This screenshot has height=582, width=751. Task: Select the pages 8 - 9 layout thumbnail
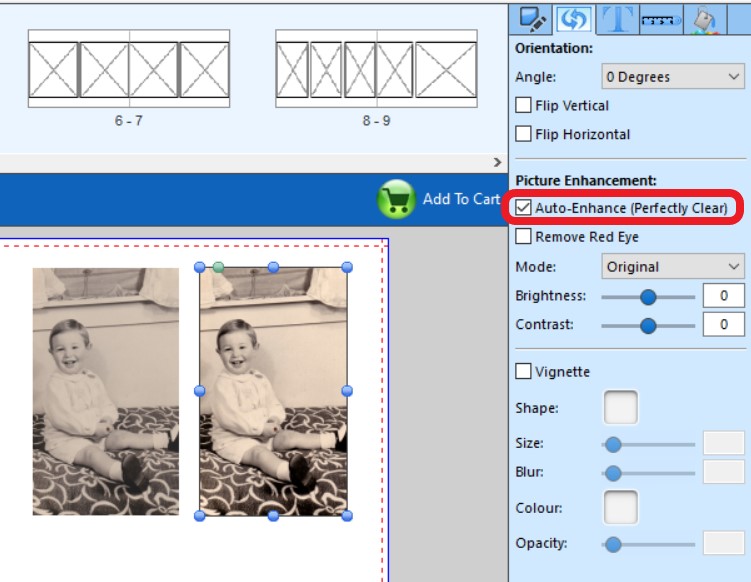[x=376, y=68]
